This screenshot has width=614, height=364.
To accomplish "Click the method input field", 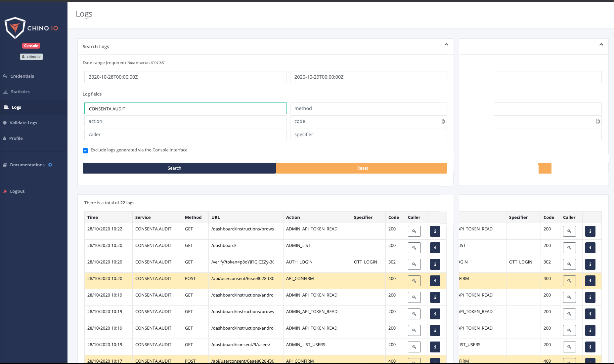I will (369, 108).
